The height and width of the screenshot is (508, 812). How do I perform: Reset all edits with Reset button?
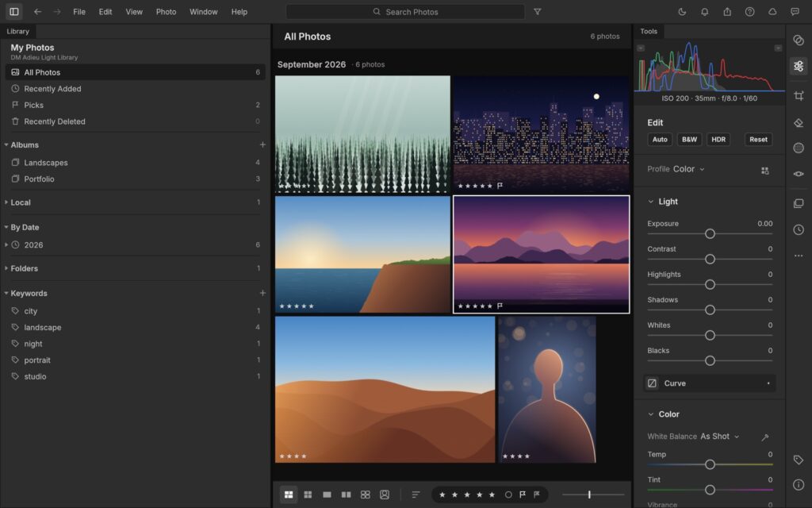point(758,140)
